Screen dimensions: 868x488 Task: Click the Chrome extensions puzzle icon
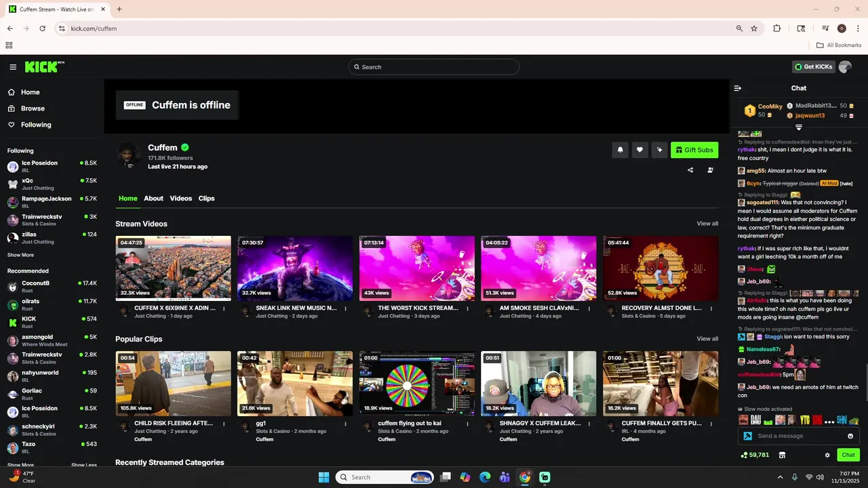(x=777, y=28)
